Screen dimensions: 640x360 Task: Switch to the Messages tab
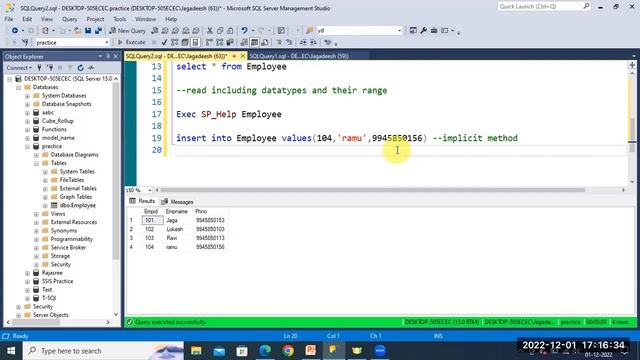177,202
